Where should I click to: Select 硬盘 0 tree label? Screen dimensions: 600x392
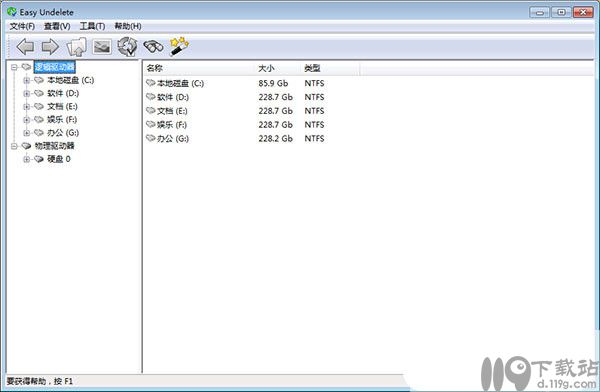[59, 159]
